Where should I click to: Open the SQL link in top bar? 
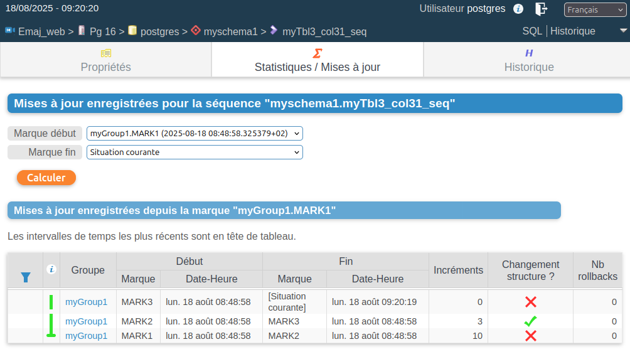pos(532,31)
